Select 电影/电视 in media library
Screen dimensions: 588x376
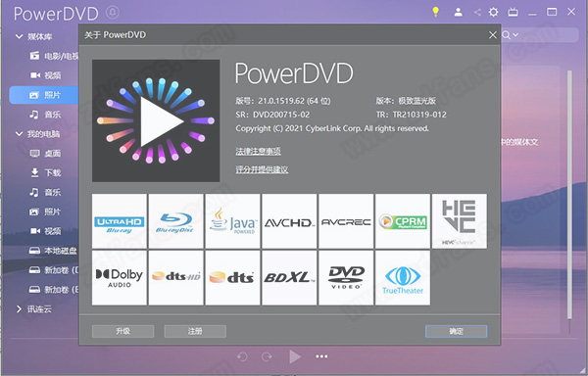coord(54,56)
